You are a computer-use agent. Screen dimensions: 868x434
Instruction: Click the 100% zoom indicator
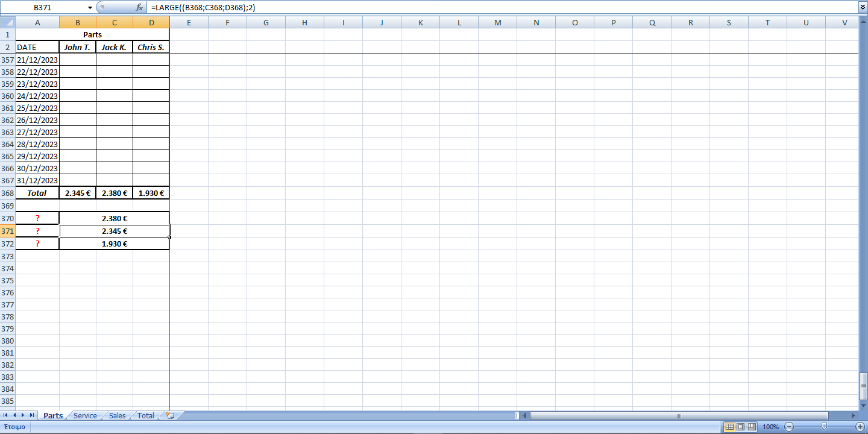tap(770, 427)
